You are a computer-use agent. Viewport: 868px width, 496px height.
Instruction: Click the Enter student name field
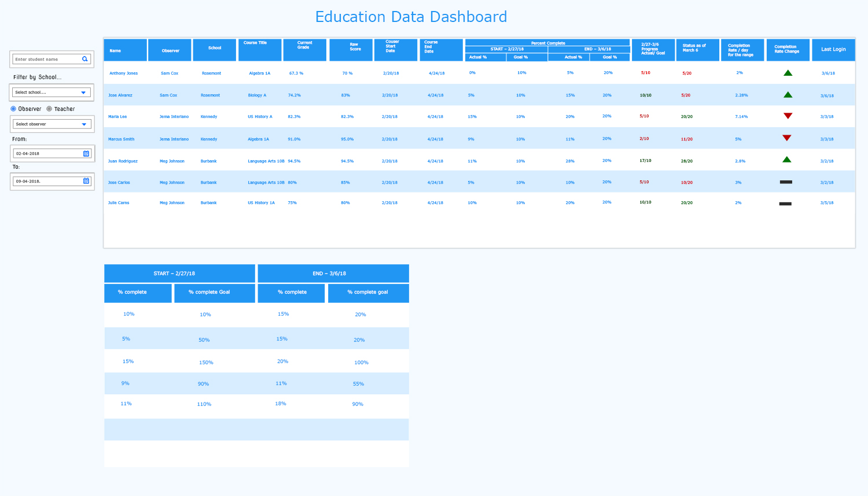(x=52, y=59)
